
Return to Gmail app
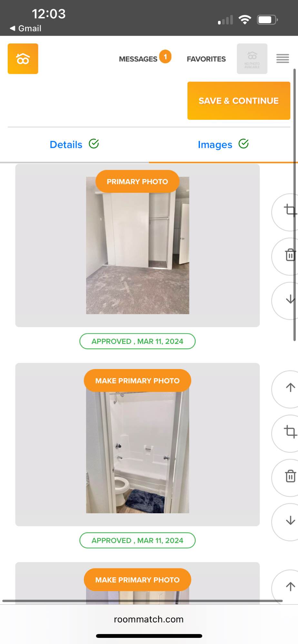(x=25, y=28)
